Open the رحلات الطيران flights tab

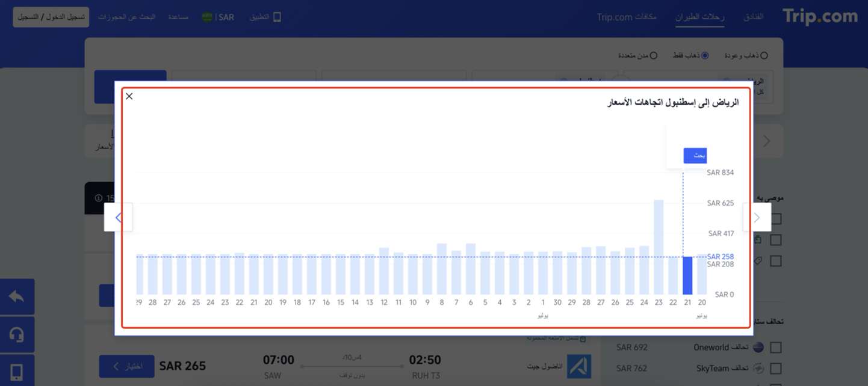click(x=700, y=17)
